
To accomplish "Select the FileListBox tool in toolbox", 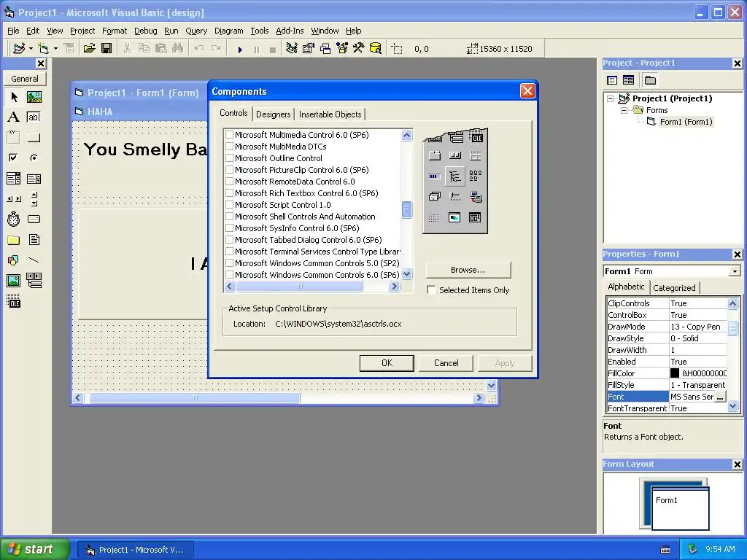I will click(x=34, y=239).
